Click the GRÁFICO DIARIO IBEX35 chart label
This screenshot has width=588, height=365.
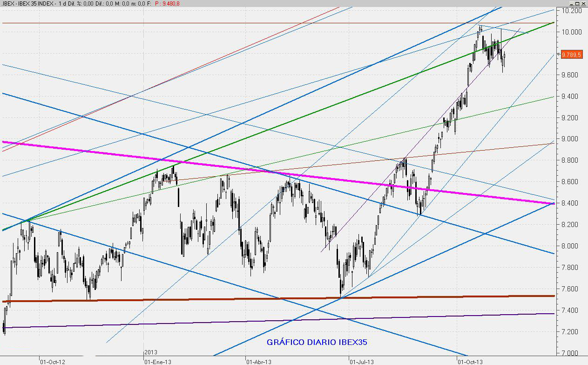point(317,343)
